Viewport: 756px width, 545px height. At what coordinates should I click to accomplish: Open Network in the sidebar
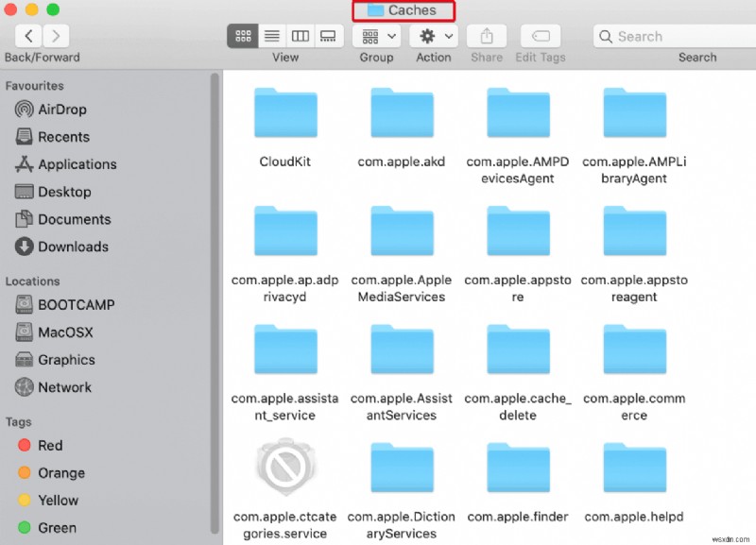pos(53,387)
